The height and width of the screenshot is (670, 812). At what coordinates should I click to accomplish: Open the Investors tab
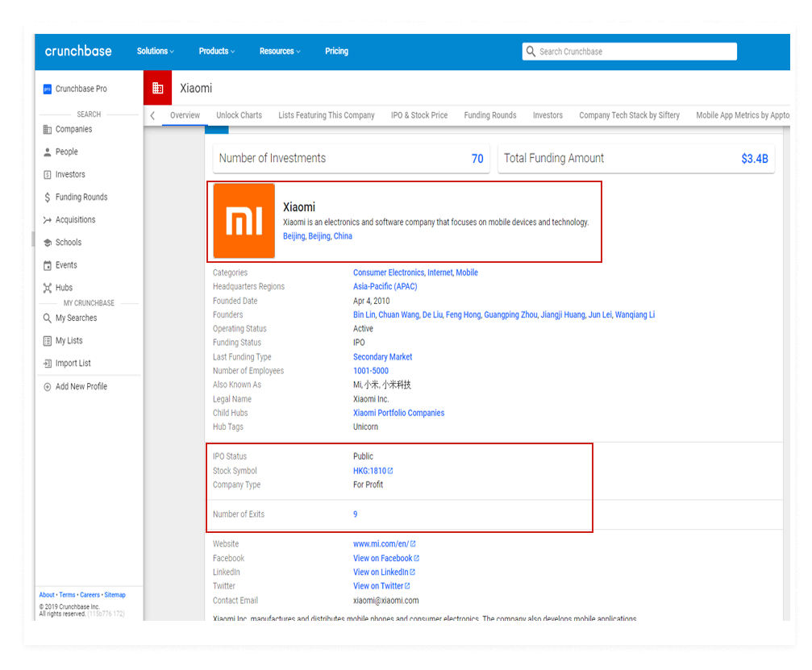point(548,115)
